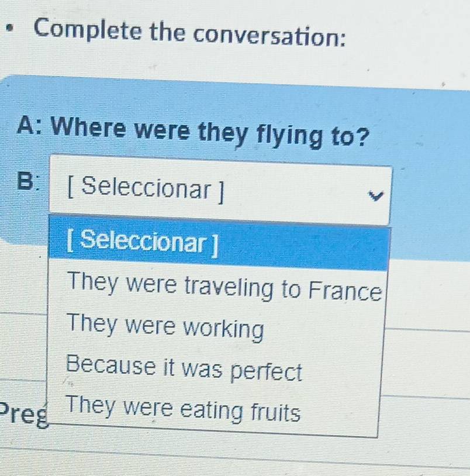Click the word "working" in the dropdown list
This screenshot has height=476, width=470.
pos(224,329)
